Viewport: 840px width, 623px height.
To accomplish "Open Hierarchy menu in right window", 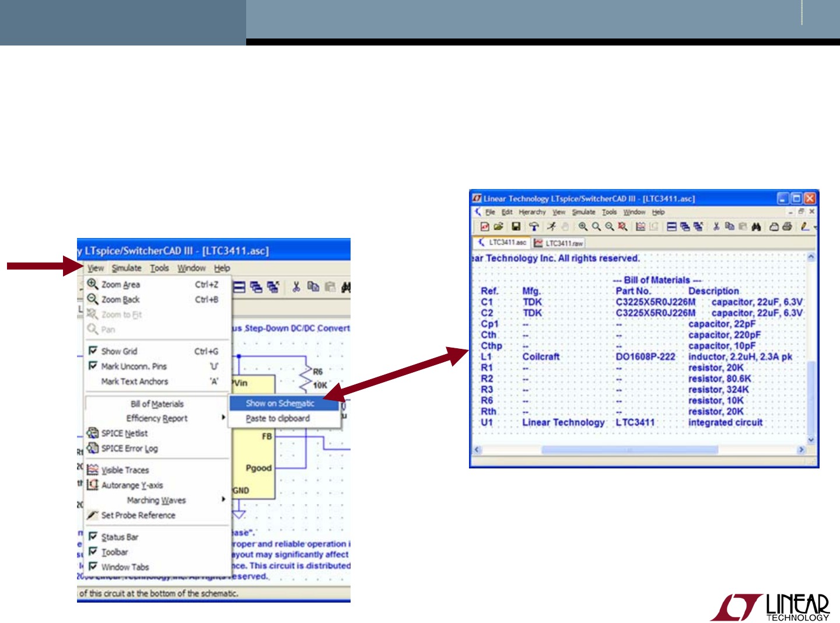I will (532, 212).
